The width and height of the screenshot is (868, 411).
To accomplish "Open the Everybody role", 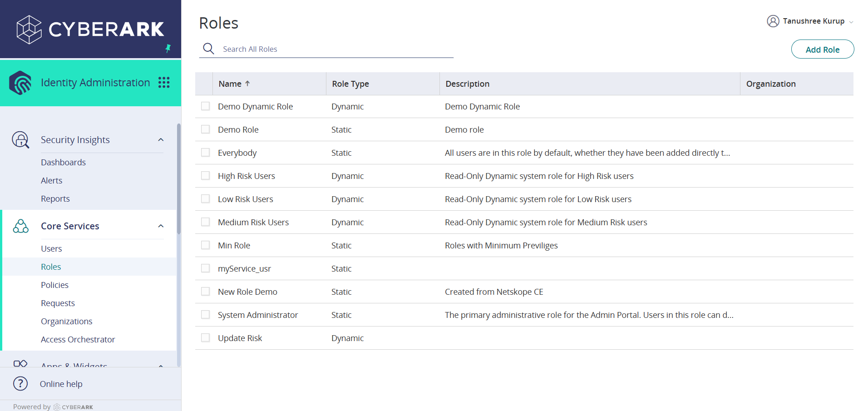I will pos(237,153).
